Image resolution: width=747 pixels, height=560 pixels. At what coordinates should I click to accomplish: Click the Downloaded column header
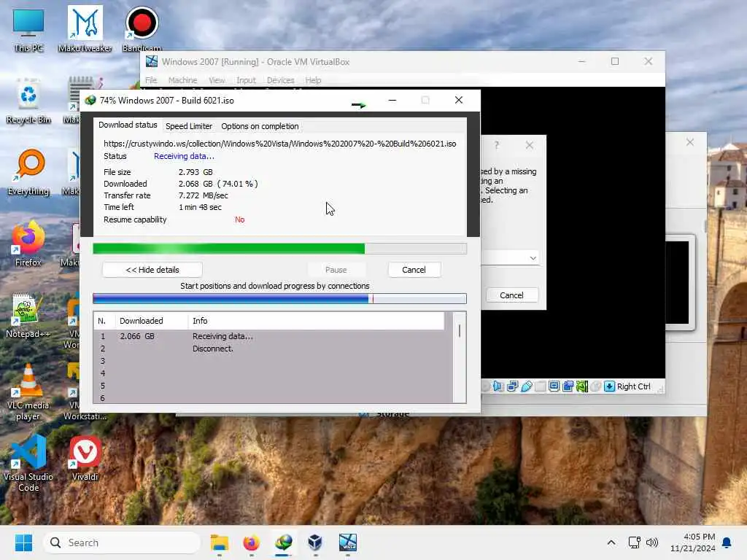[x=152, y=321]
